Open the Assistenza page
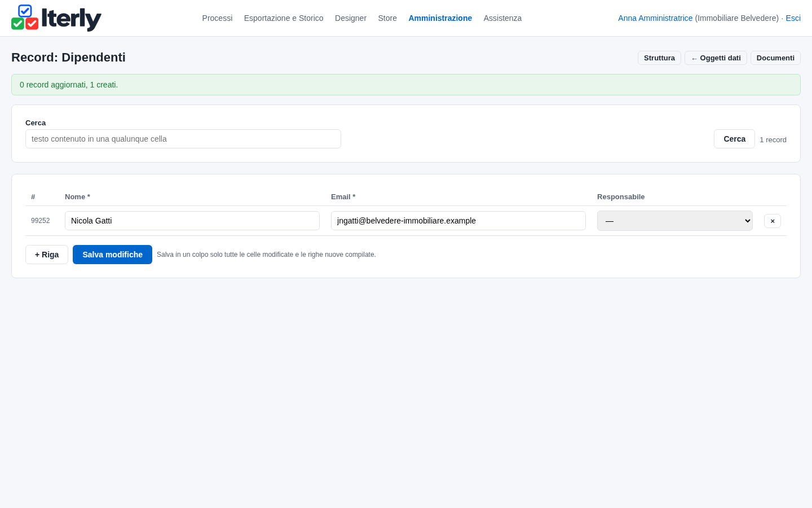Viewport: 812px width, 508px height. point(502,18)
